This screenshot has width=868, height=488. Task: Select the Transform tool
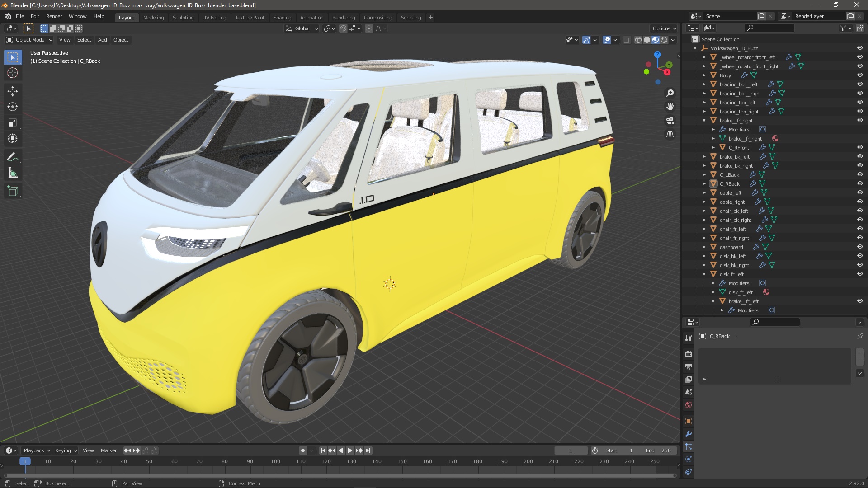pos(13,139)
